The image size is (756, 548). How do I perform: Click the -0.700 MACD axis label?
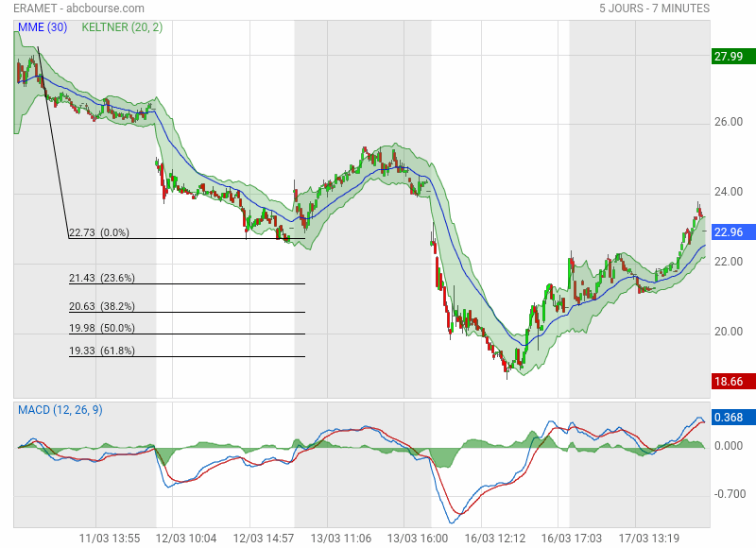[730, 494]
